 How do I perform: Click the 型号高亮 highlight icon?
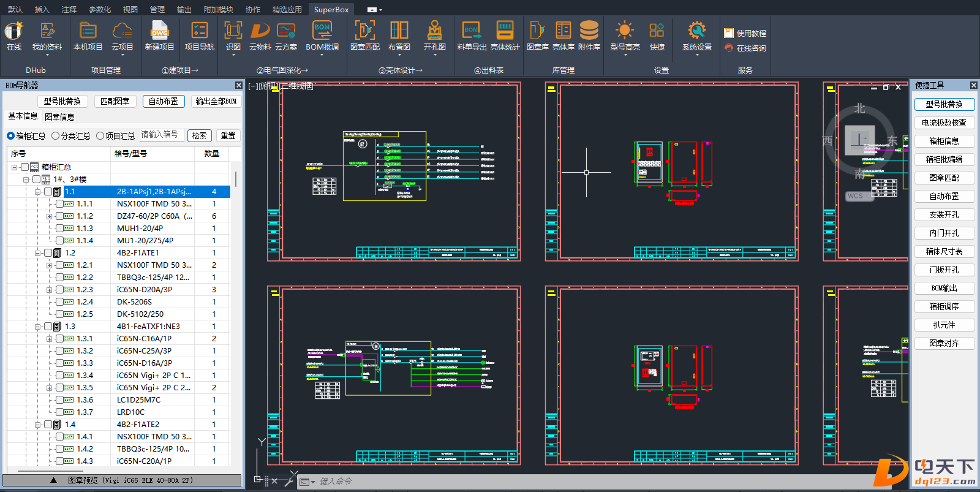click(625, 31)
